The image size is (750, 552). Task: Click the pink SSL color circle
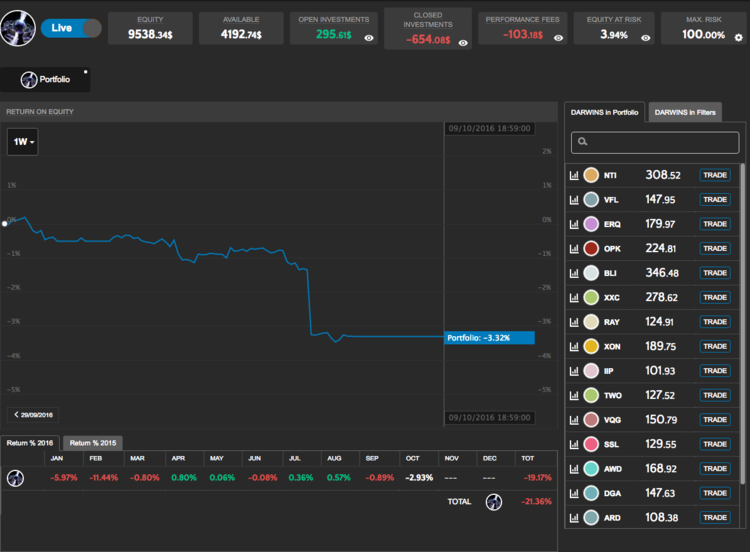[591, 443]
